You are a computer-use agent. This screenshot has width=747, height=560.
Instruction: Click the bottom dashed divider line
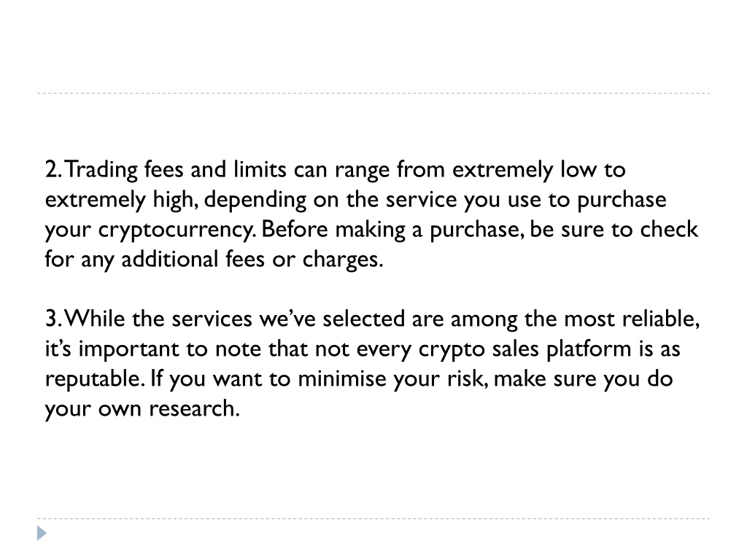click(373, 518)
